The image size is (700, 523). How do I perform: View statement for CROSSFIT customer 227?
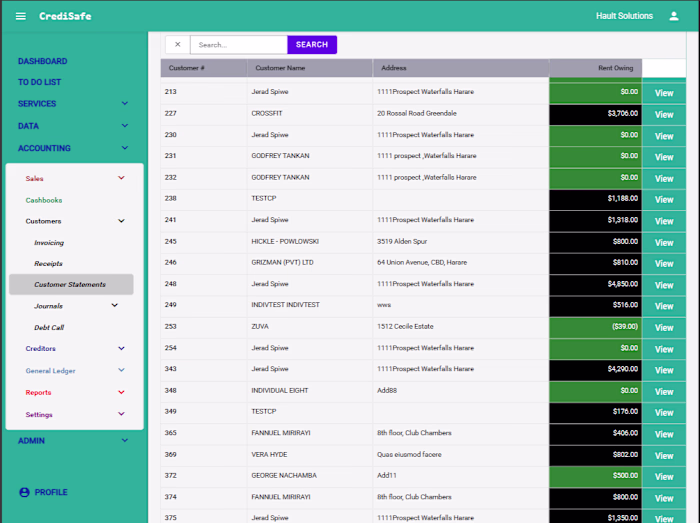[x=664, y=115]
